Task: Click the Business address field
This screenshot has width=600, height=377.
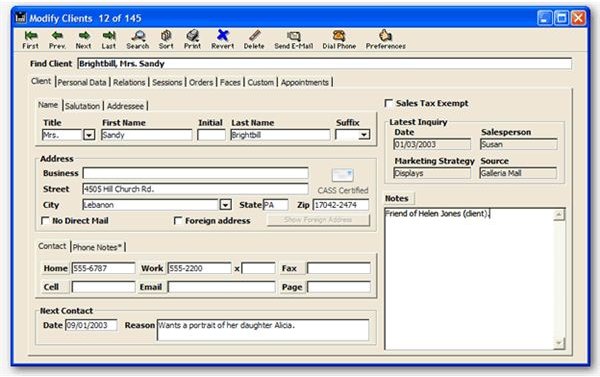Action: point(196,173)
